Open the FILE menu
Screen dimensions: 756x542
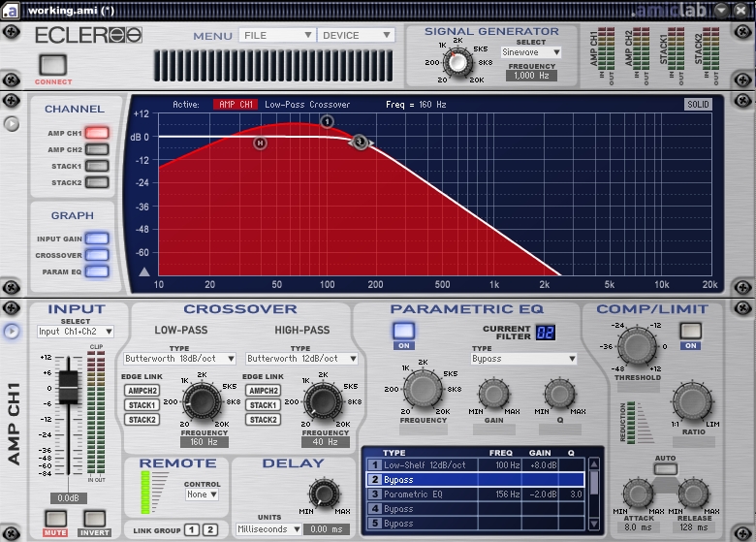[277, 35]
